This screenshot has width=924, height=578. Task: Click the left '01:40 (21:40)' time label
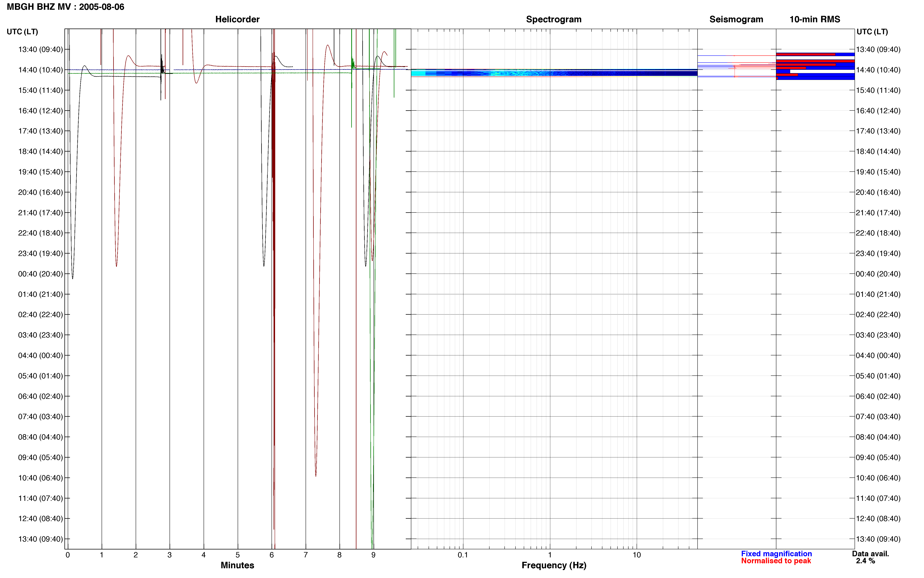tap(41, 294)
